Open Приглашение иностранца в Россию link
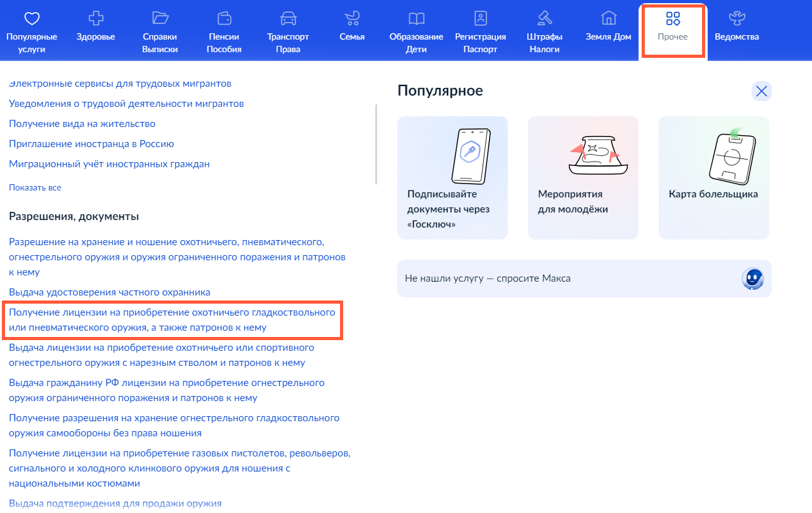The width and height of the screenshot is (812, 513). click(x=91, y=143)
